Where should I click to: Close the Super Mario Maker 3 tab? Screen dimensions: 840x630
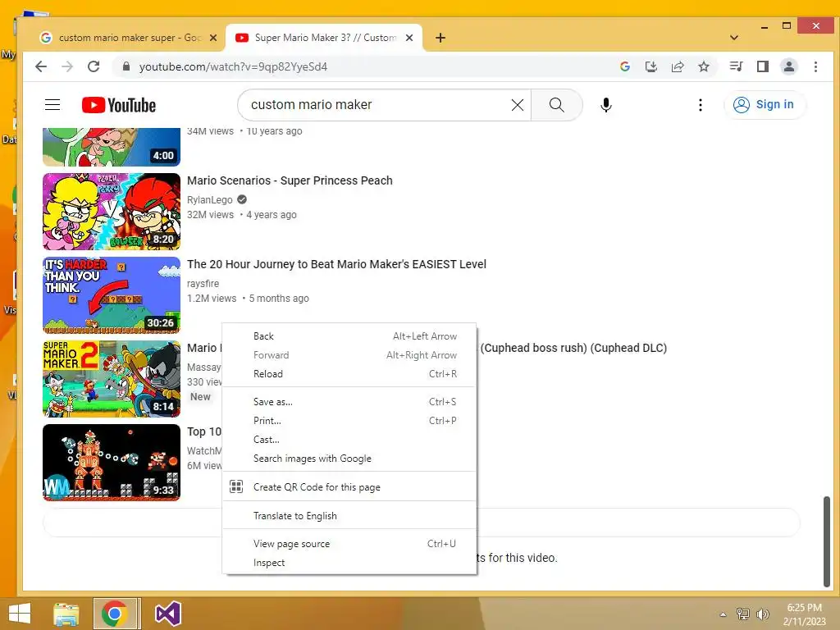click(409, 38)
